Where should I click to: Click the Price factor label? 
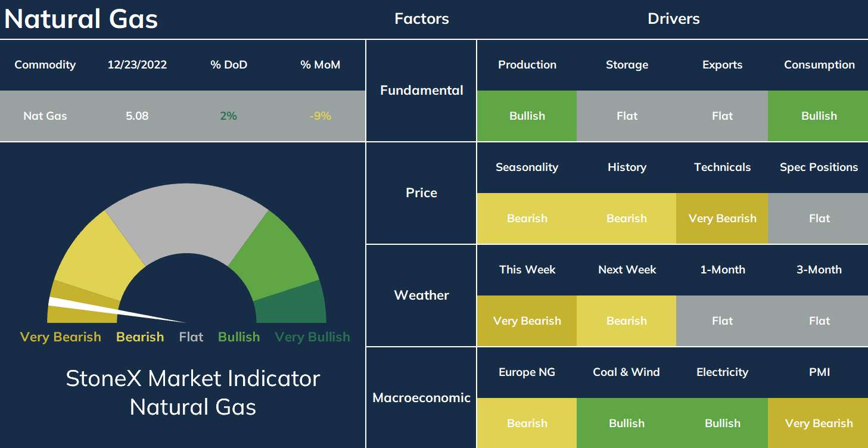421,192
